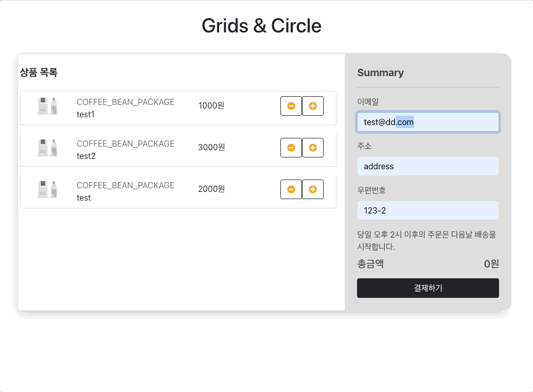Screen dimensions: 533x392
Task: Click the plus icon for the test product
Action: pyautogui.click(x=313, y=189)
